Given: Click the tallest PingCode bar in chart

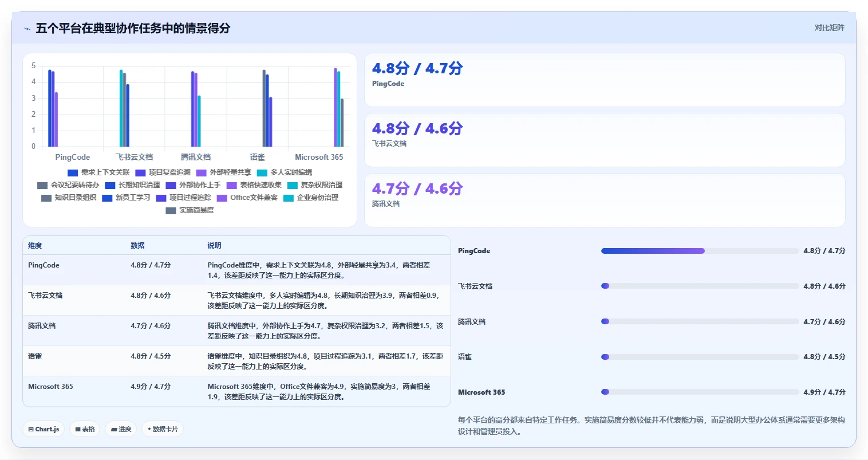Looking at the screenshot, I should click(50, 108).
